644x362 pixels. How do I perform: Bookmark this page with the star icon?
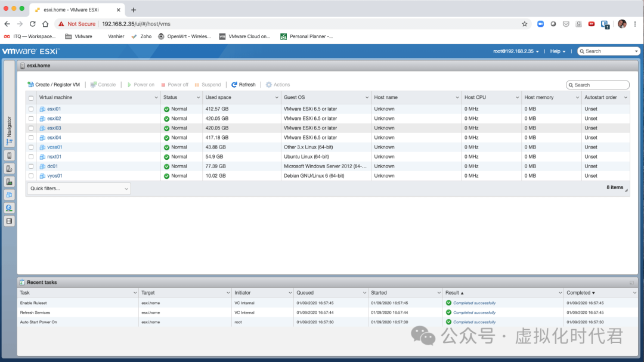click(x=525, y=24)
